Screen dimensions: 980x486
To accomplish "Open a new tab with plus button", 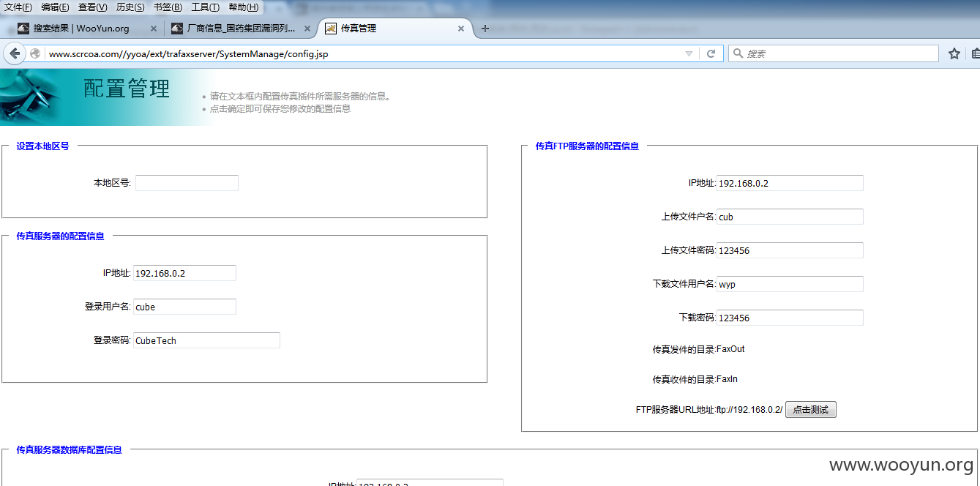I will (x=485, y=29).
